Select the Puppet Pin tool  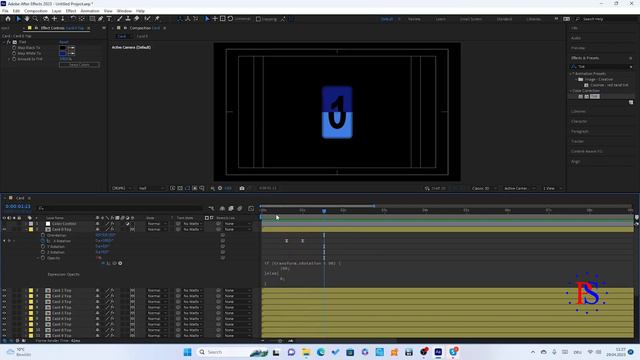pos(157,19)
